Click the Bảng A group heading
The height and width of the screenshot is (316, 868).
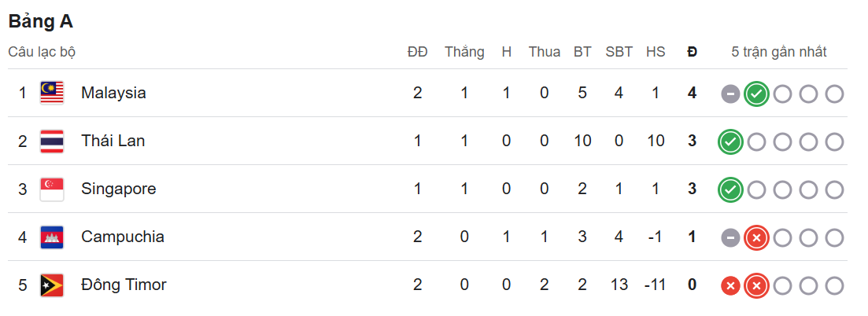(40, 21)
